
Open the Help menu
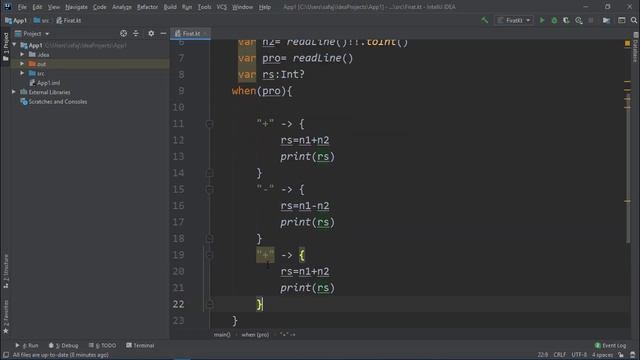(264, 7)
